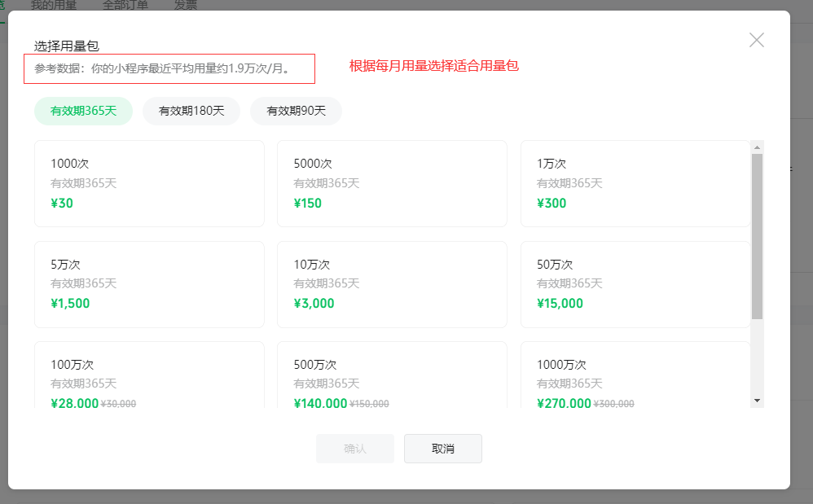Choose the 1万次 package for ¥300
This screenshot has width=813, height=504.
tap(635, 183)
